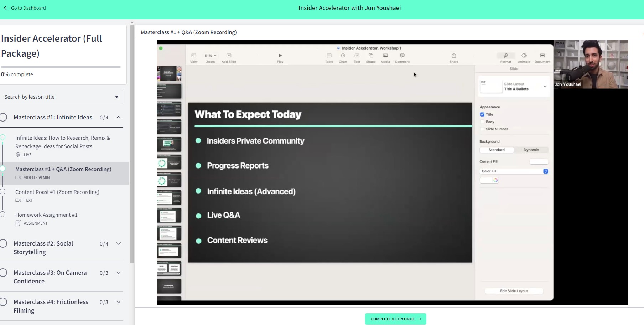
Task: Click the Shape icon
Action: pos(371,56)
